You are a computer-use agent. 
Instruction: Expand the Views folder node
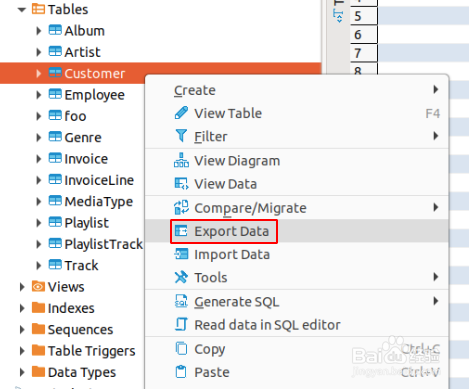[x=22, y=287]
